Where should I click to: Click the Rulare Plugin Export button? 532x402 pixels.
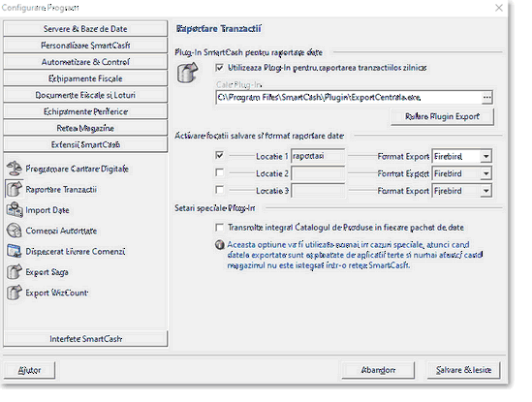442,116
